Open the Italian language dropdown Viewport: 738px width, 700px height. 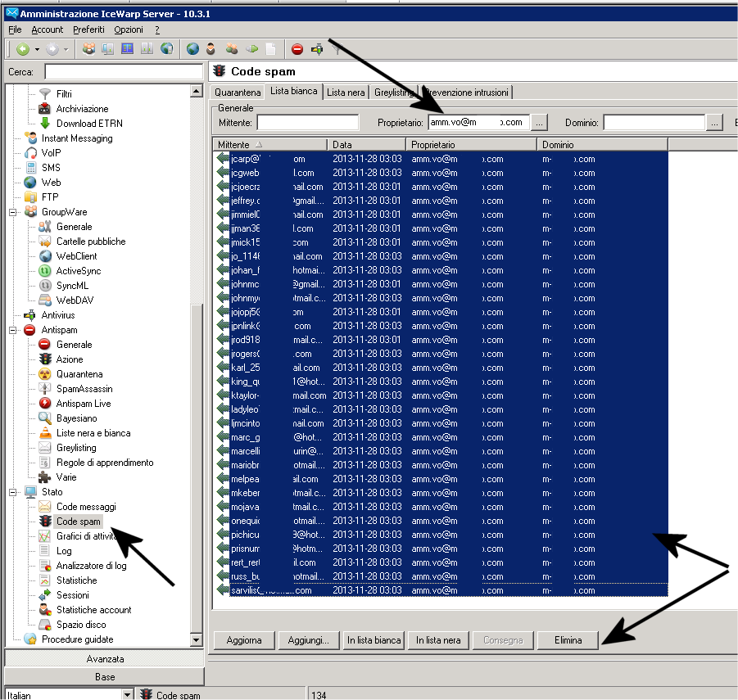pos(127,695)
